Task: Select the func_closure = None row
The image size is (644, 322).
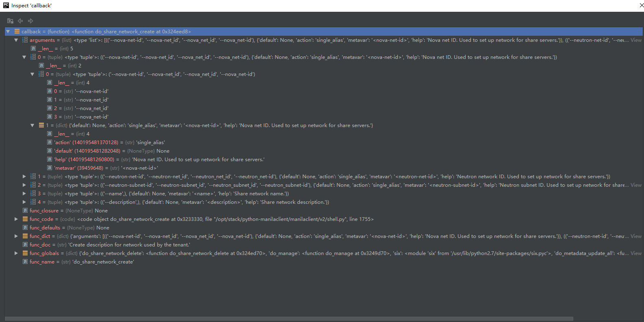Action: click(324, 210)
